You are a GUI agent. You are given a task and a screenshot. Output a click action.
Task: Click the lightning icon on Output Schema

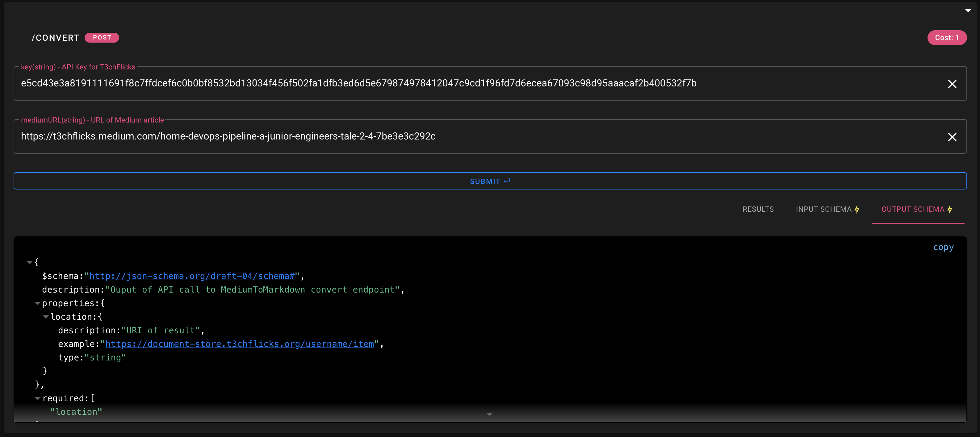[950, 209]
